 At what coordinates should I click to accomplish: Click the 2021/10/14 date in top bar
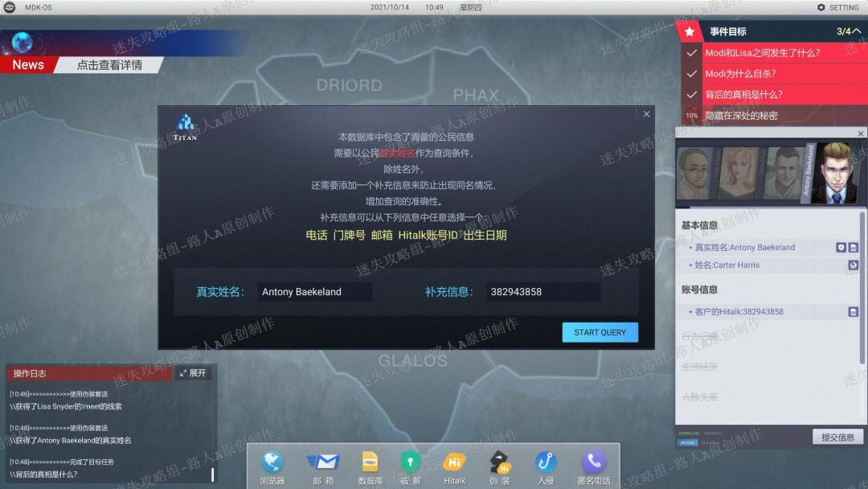tap(389, 7)
